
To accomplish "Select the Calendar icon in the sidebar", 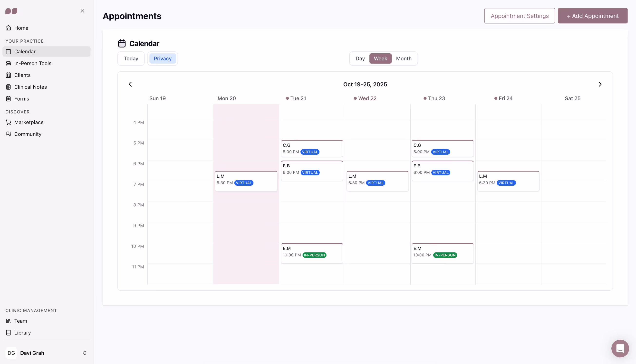I will (x=9, y=51).
